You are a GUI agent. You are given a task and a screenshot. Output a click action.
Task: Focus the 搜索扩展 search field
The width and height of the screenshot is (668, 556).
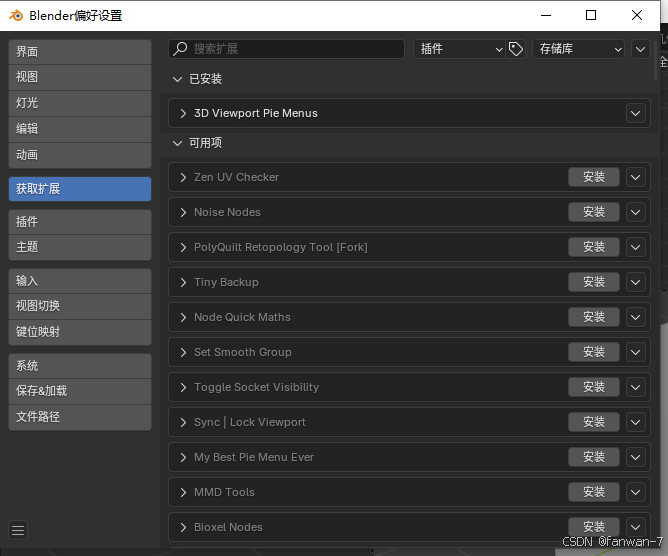286,49
